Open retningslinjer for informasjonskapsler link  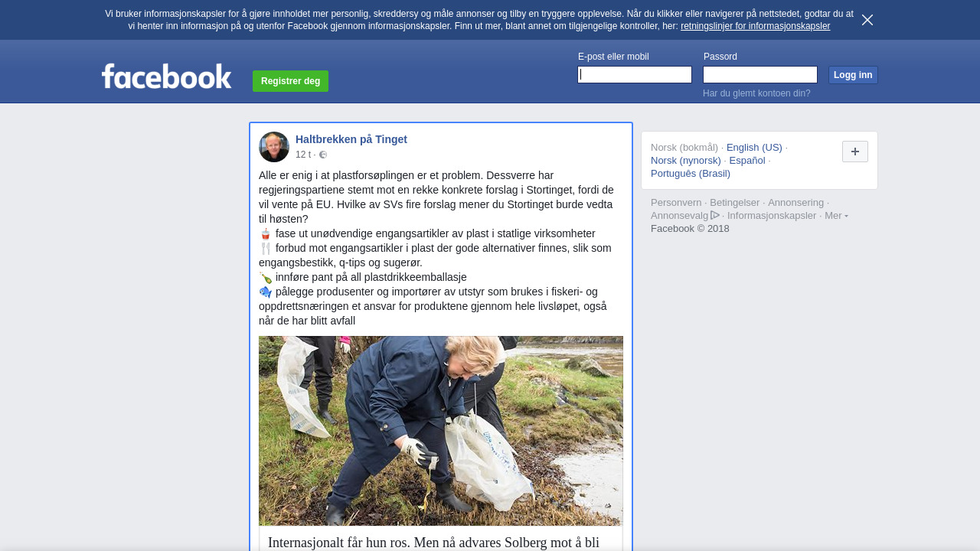click(755, 26)
